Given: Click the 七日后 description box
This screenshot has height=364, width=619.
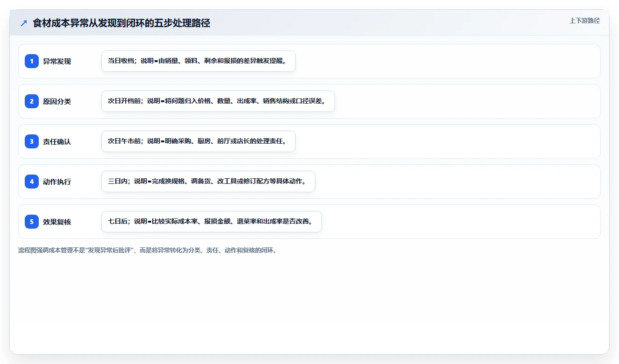Looking at the screenshot, I should [212, 222].
